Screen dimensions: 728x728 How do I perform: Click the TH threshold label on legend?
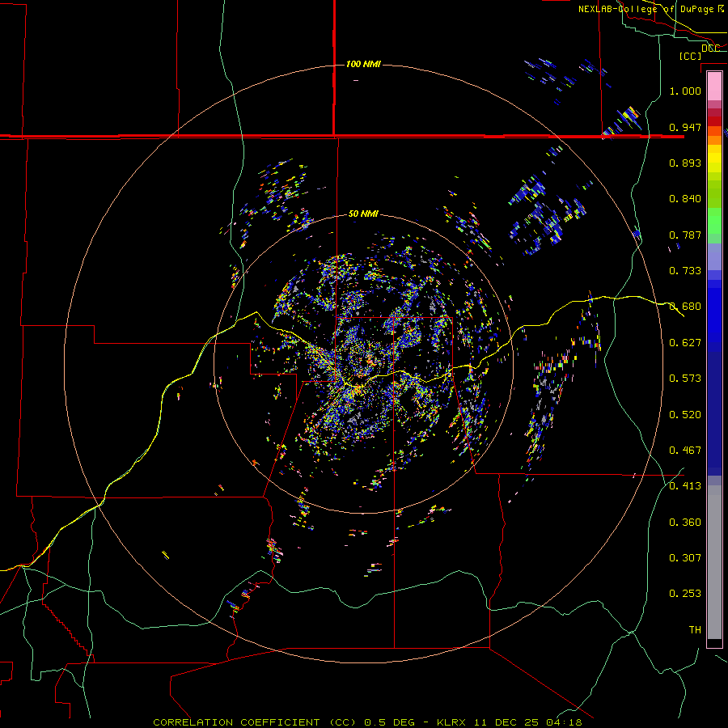coord(695,630)
